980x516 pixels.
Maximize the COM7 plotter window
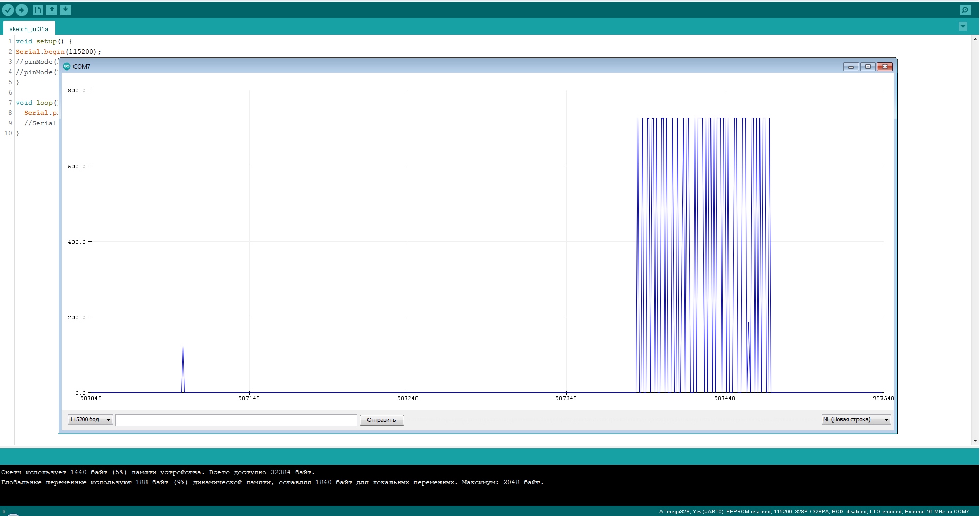tap(868, 67)
